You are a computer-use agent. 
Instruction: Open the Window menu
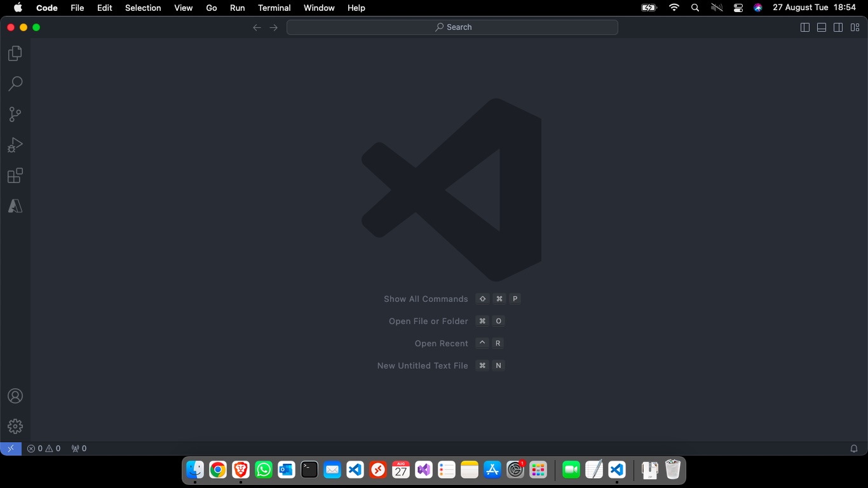319,8
